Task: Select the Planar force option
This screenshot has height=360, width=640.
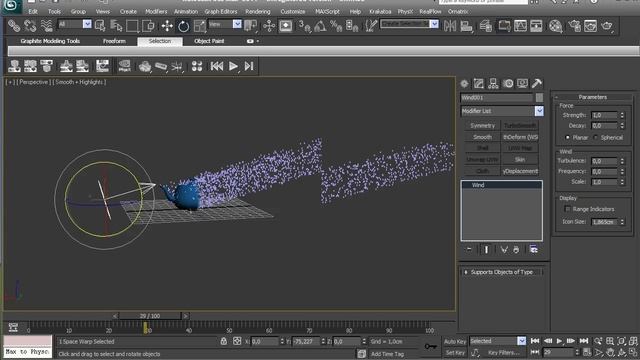Action: tap(567, 138)
